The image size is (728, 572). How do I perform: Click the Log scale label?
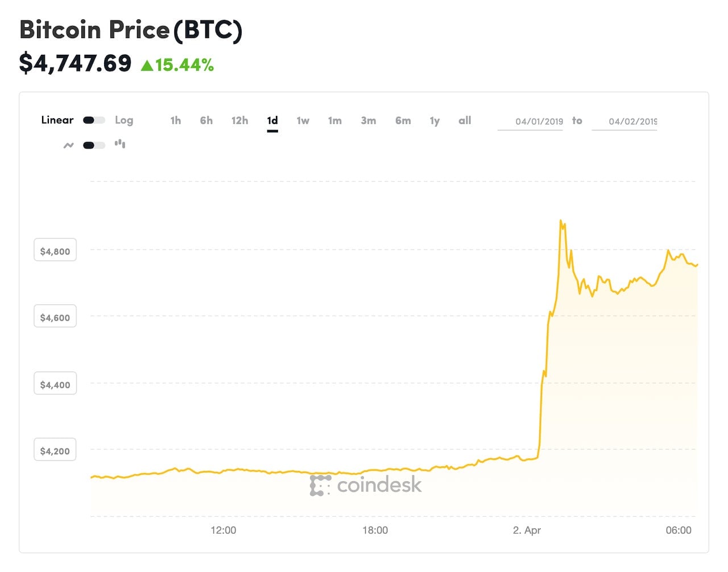coord(124,120)
